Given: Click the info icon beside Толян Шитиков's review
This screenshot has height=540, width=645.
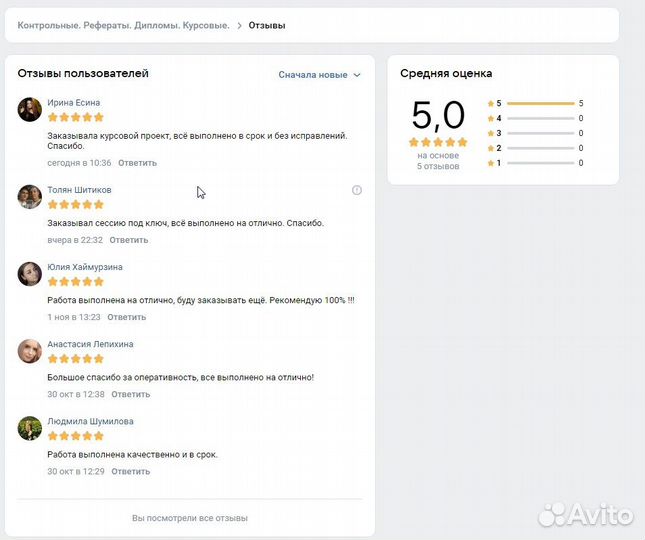Looking at the screenshot, I should [x=357, y=190].
